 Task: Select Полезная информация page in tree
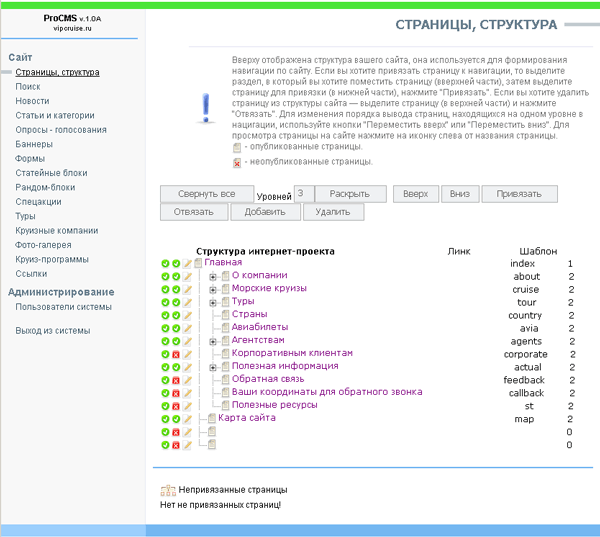point(285,366)
